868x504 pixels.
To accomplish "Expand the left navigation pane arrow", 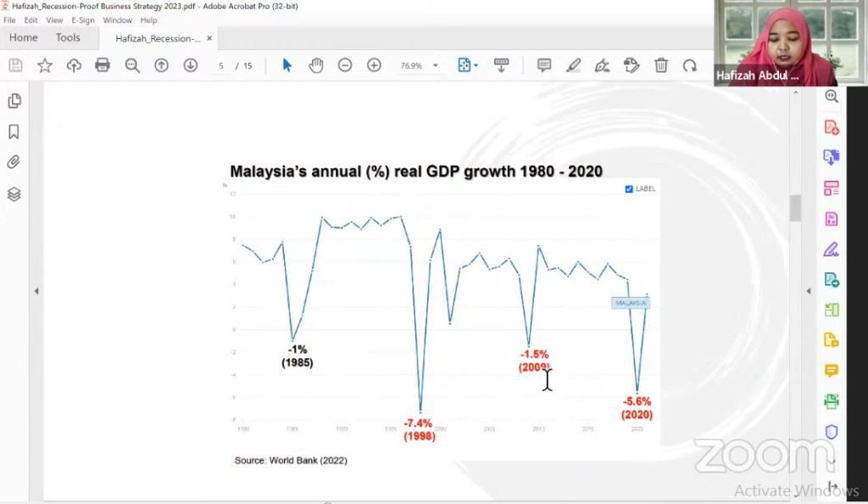I will pyautogui.click(x=36, y=291).
